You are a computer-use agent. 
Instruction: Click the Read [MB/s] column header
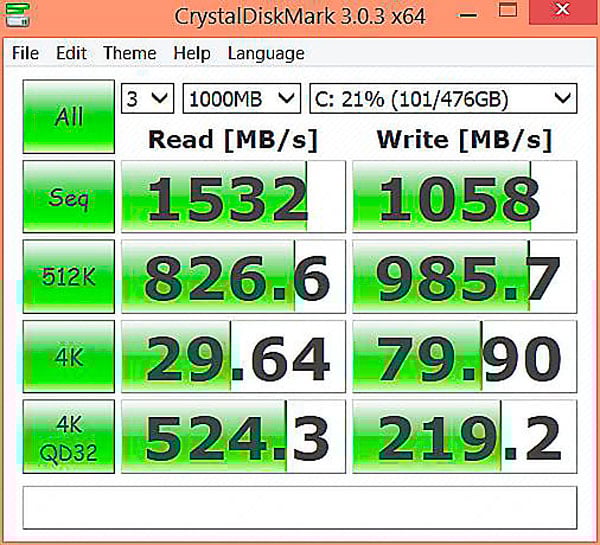(x=233, y=140)
